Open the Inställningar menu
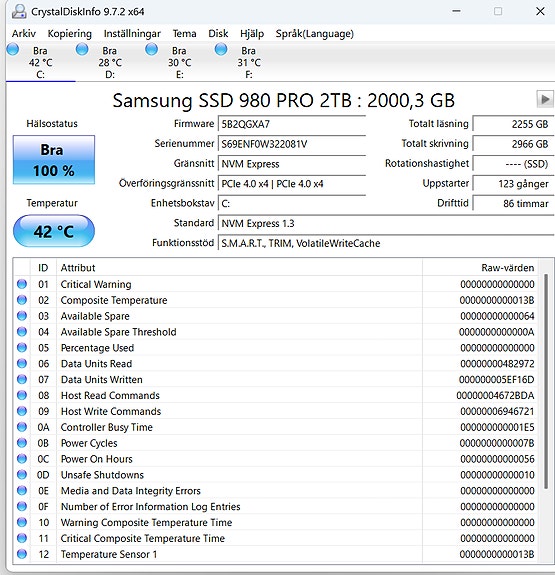Image resolution: width=555 pixels, height=575 pixels. click(x=132, y=34)
